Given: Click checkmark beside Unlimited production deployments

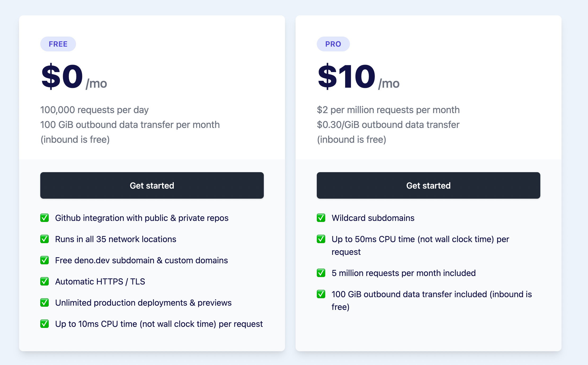Looking at the screenshot, I should point(44,302).
